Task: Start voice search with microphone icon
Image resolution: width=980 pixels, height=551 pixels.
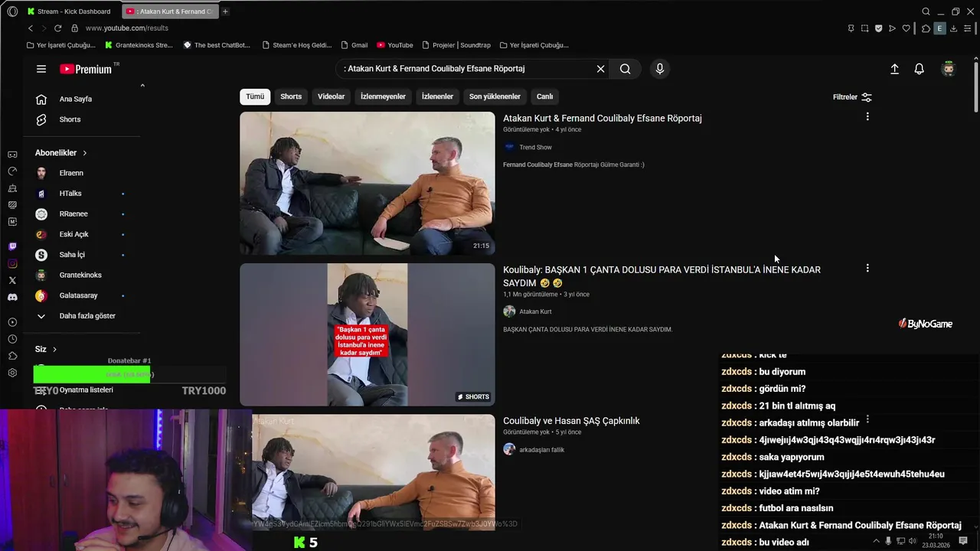Action: pos(660,69)
